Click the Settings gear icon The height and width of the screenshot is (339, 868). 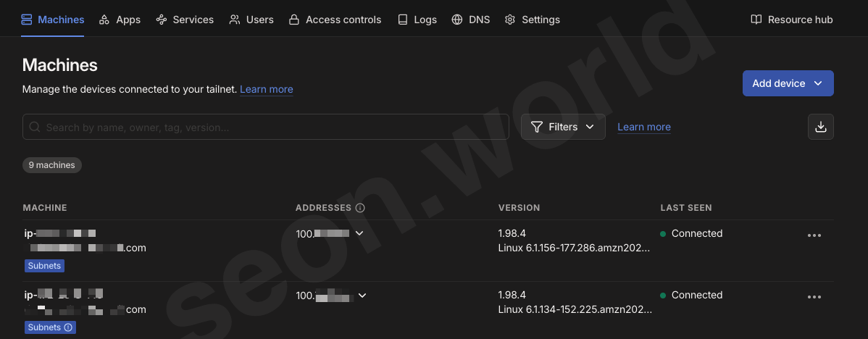coord(510,20)
